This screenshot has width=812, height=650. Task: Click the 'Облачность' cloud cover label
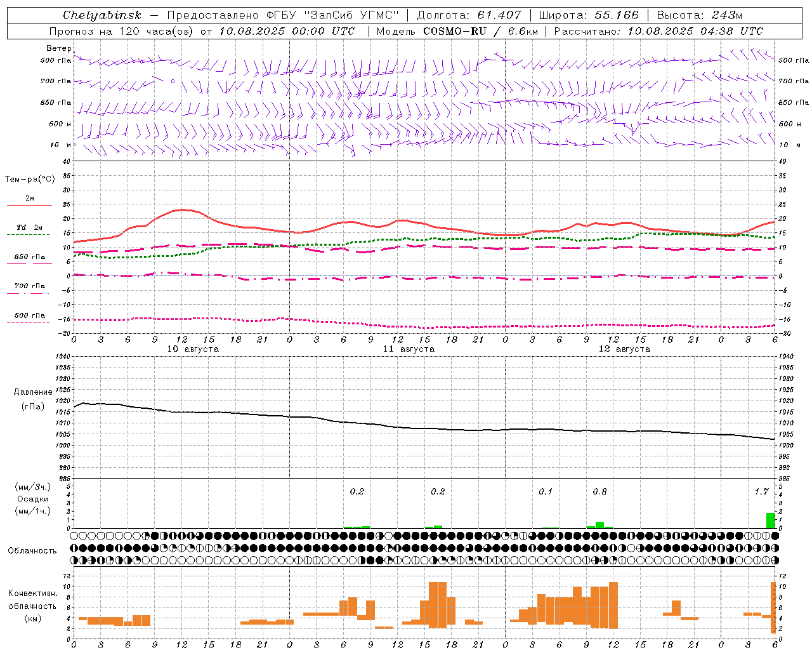pos(32,551)
